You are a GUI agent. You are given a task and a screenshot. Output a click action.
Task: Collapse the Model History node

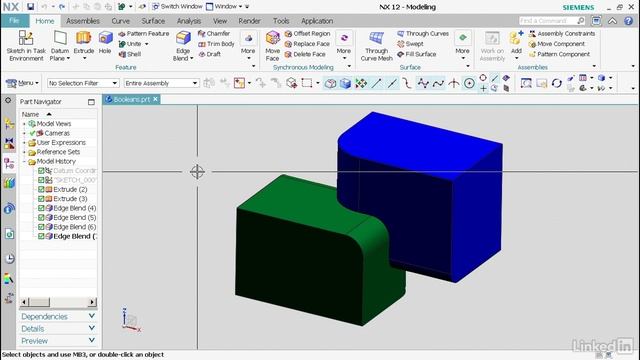point(24,162)
